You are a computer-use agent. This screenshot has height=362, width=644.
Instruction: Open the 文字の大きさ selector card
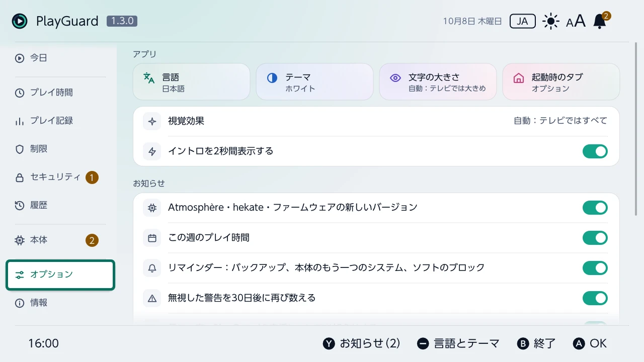[438, 82]
